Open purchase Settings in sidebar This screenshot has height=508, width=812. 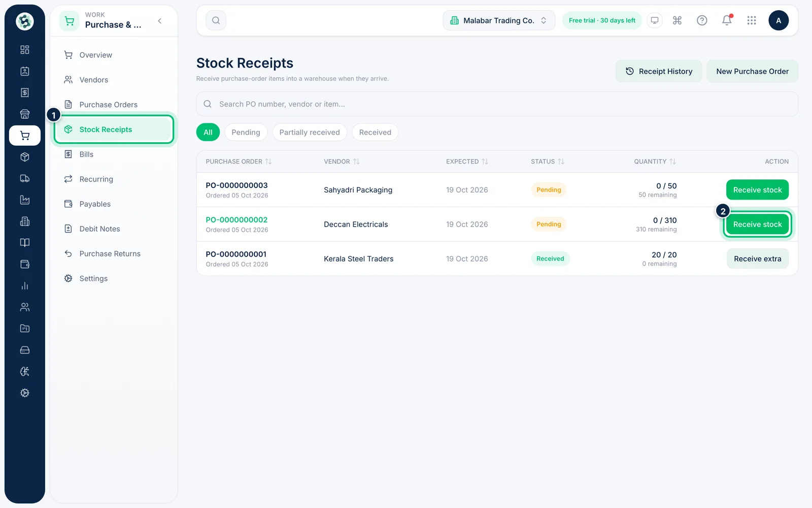pos(114,279)
